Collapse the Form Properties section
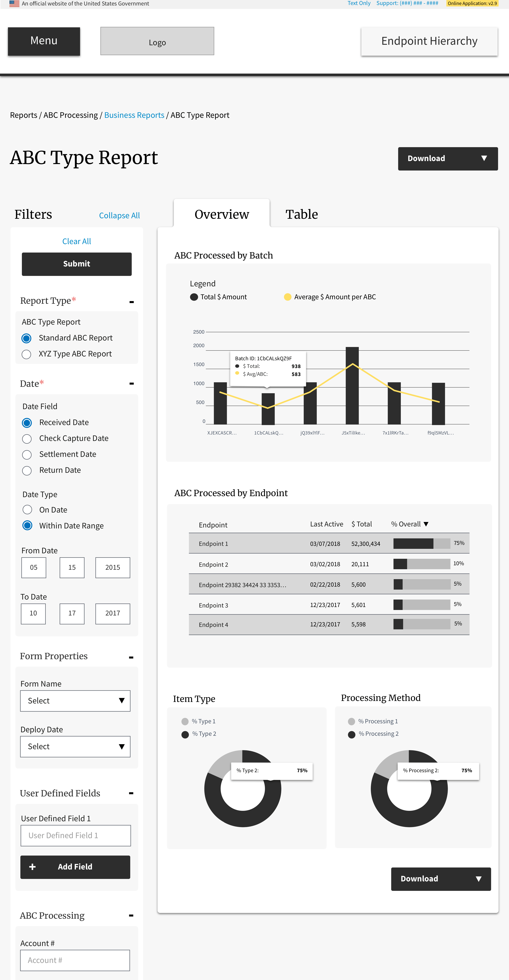 [x=131, y=657]
